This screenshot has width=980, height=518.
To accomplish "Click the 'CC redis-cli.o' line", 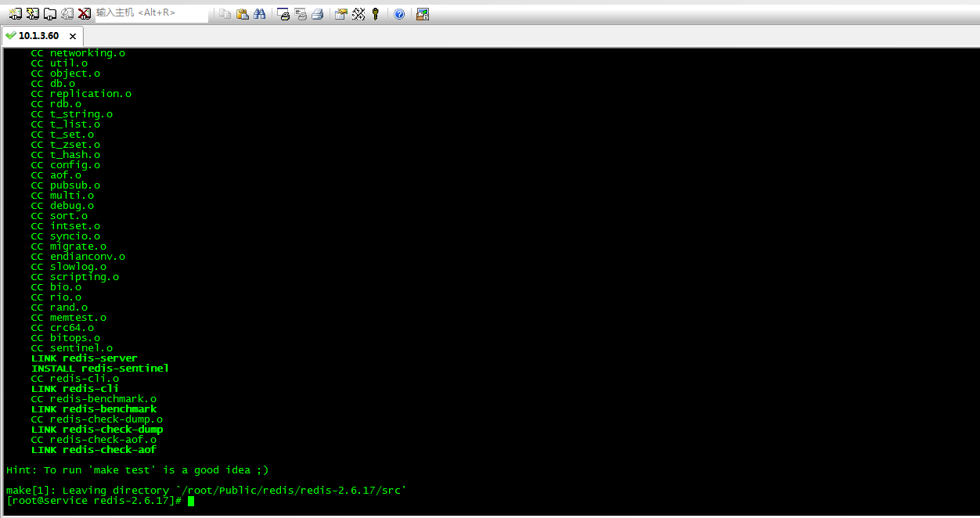I will (x=75, y=379).
